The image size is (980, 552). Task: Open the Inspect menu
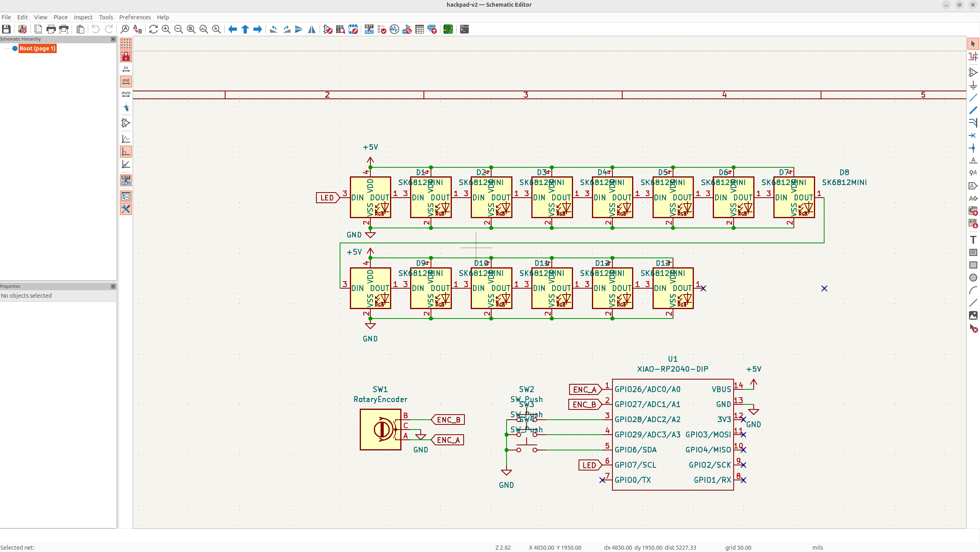tap(83, 17)
